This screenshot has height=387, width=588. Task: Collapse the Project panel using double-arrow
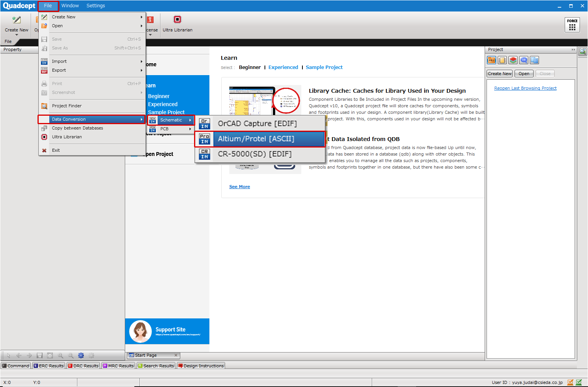click(573, 49)
